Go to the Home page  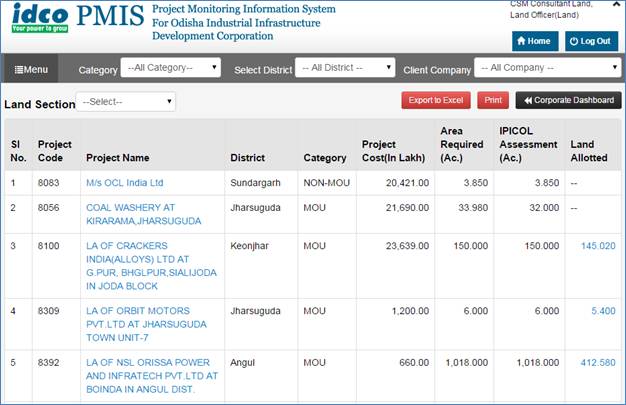pos(535,41)
